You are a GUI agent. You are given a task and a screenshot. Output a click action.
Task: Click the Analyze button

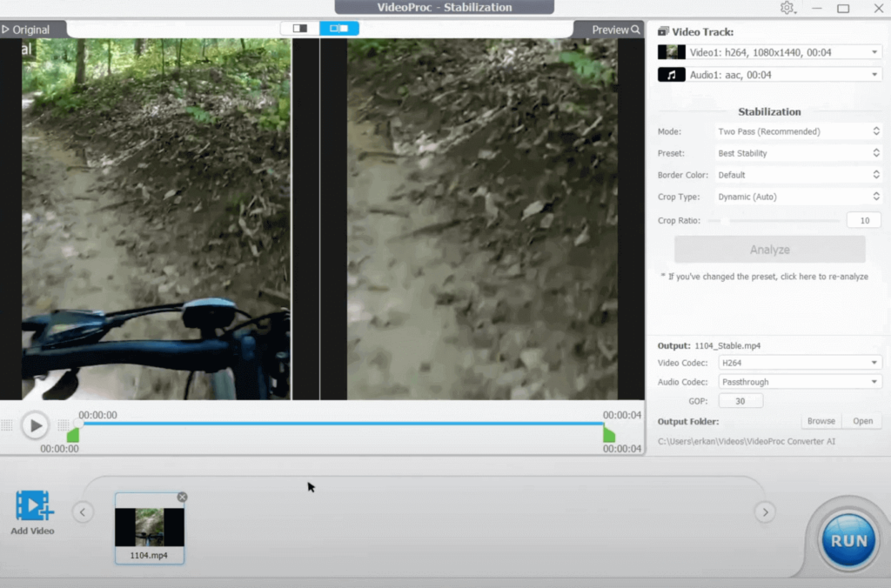click(x=769, y=250)
